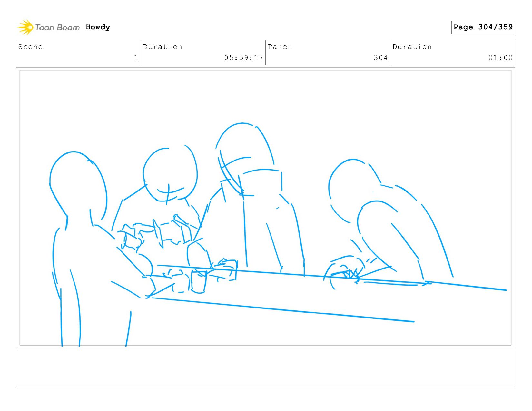The image size is (532, 411).
Task: Select the panel number '304'
Action: (381, 58)
